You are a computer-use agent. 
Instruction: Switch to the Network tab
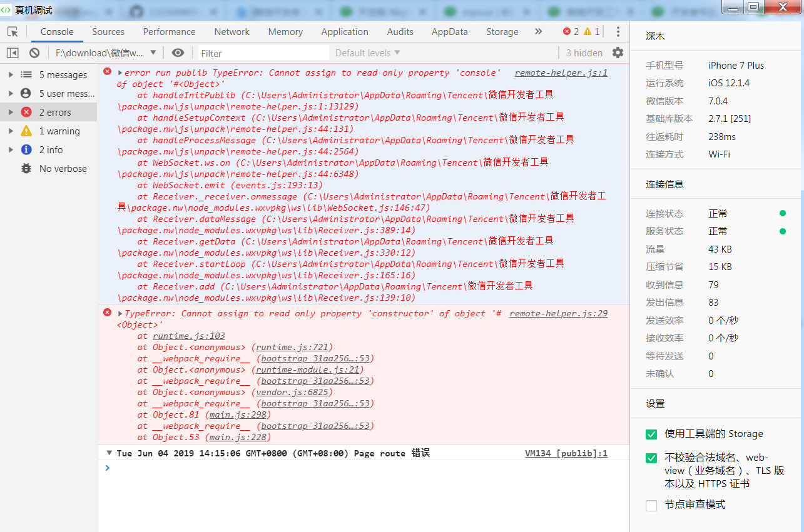point(232,32)
